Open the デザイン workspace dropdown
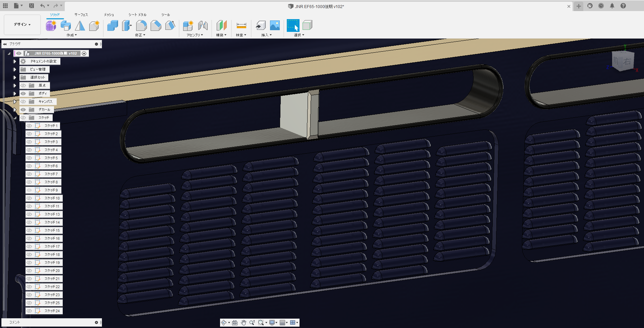This screenshot has height=328, width=644. click(22, 24)
